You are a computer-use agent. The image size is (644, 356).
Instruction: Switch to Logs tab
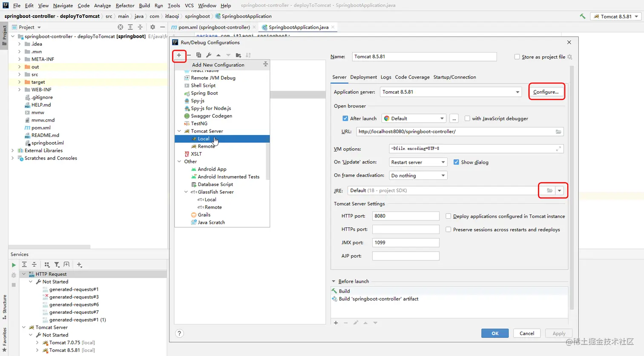tap(386, 77)
